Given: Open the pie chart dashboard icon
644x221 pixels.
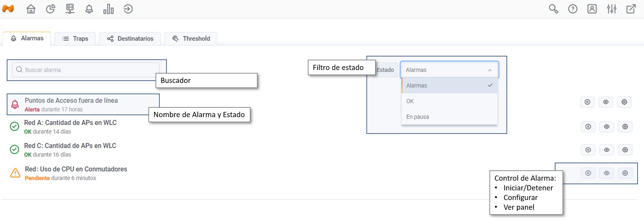Looking at the screenshot, I should tap(51, 9).
